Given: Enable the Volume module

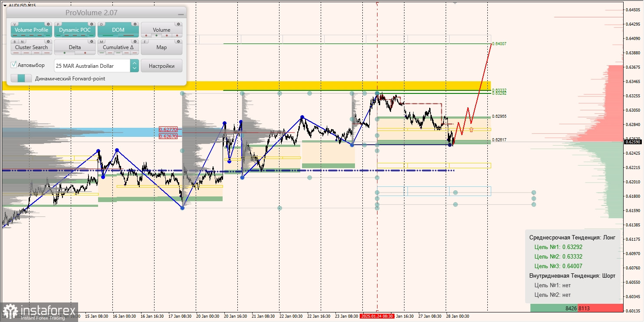Looking at the screenshot, I should click(x=161, y=30).
